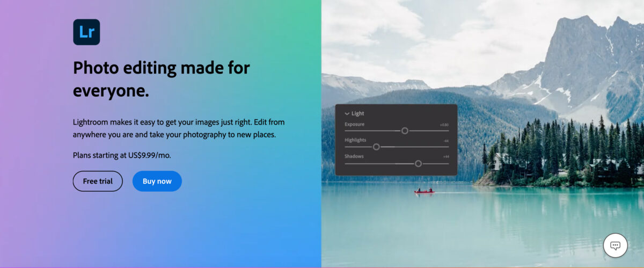Click the Highlights label
The height and width of the screenshot is (268, 644).
[x=355, y=140]
